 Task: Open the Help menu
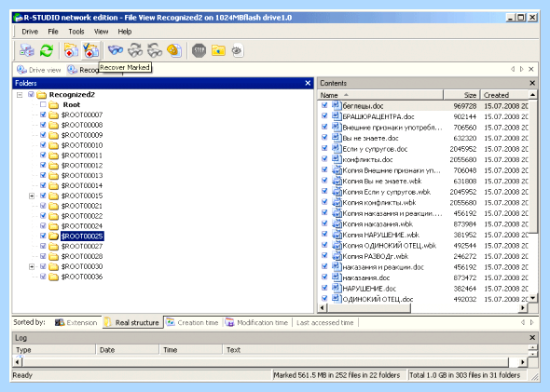pyautogui.click(x=125, y=32)
